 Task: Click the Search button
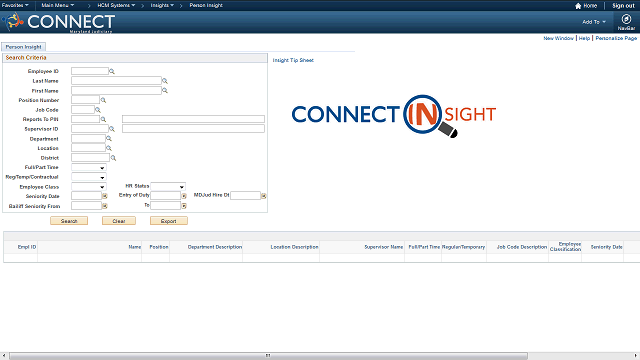point(69,221)
